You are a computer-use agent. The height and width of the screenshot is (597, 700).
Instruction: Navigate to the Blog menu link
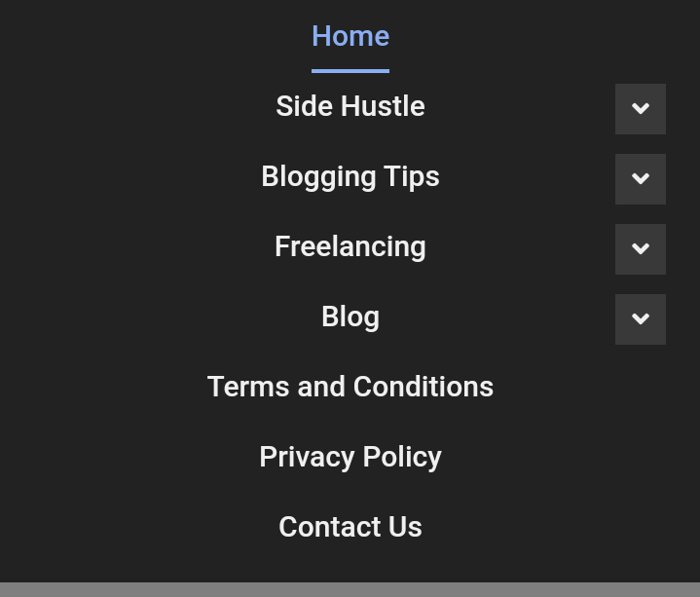click(x=350, y=317)
